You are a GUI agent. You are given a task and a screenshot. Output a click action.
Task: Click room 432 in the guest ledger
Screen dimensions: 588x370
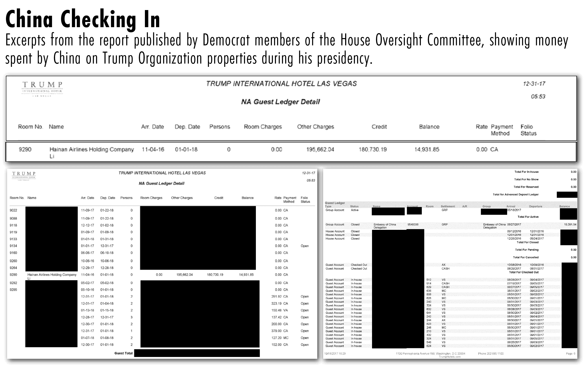click(429, 335)
